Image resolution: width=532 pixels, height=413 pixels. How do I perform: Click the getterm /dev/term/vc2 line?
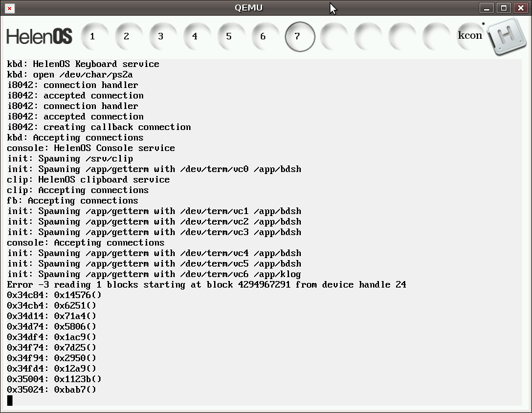coord(154,222)
